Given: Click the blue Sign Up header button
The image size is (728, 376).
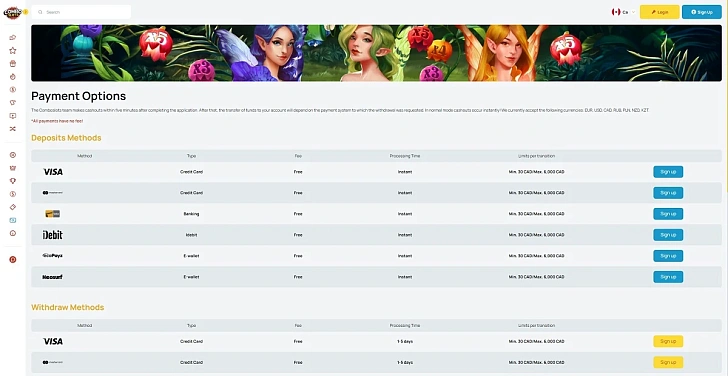Looking at the screenshot, I should (702, 12).
